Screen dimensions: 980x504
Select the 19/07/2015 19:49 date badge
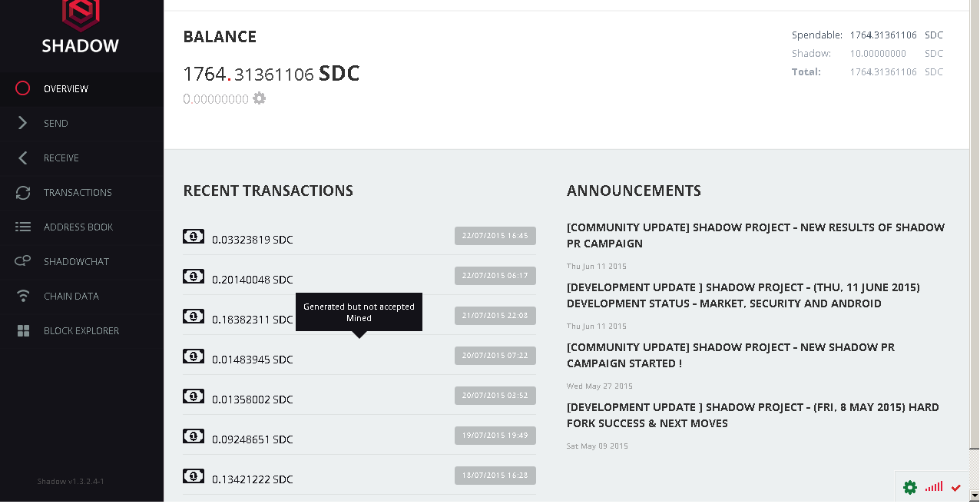pos(495,436)
